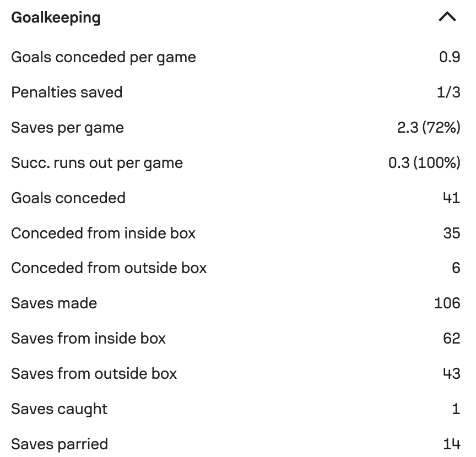Click the 0.3 (100%) runs out value
This screenshot has height=457, width=476.
tap(424, 162)
